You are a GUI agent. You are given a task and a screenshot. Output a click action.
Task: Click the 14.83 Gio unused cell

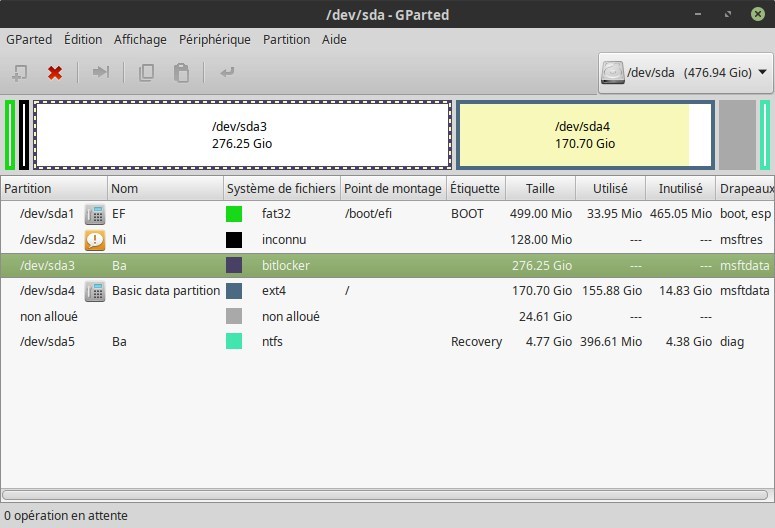[686, 291]
